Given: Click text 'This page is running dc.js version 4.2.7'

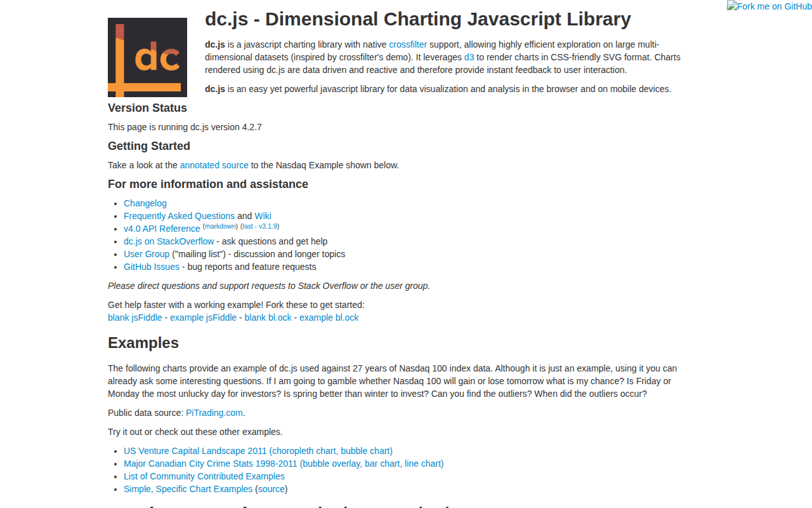Looking at the screenshot, I should point(185,127).
